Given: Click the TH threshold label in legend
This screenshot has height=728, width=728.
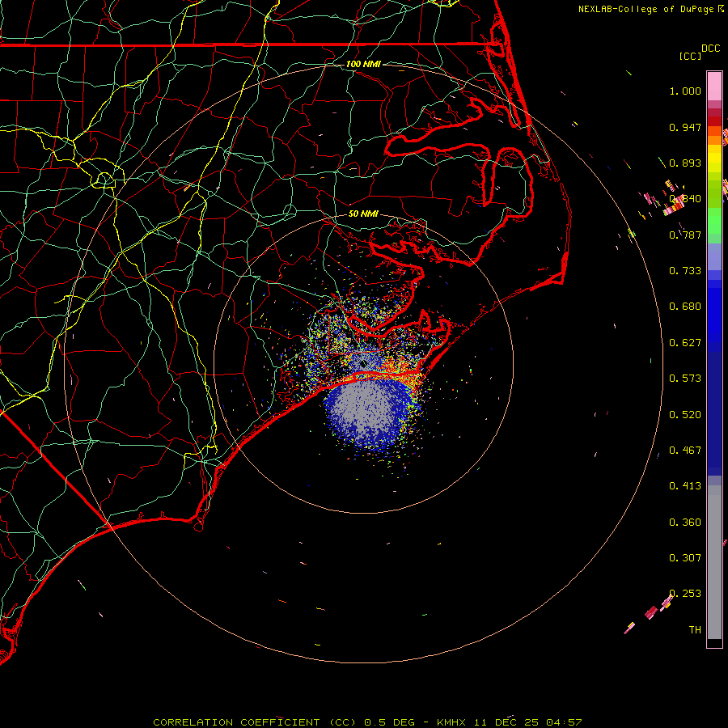Looking at the screenshot, I should point(695,630).
